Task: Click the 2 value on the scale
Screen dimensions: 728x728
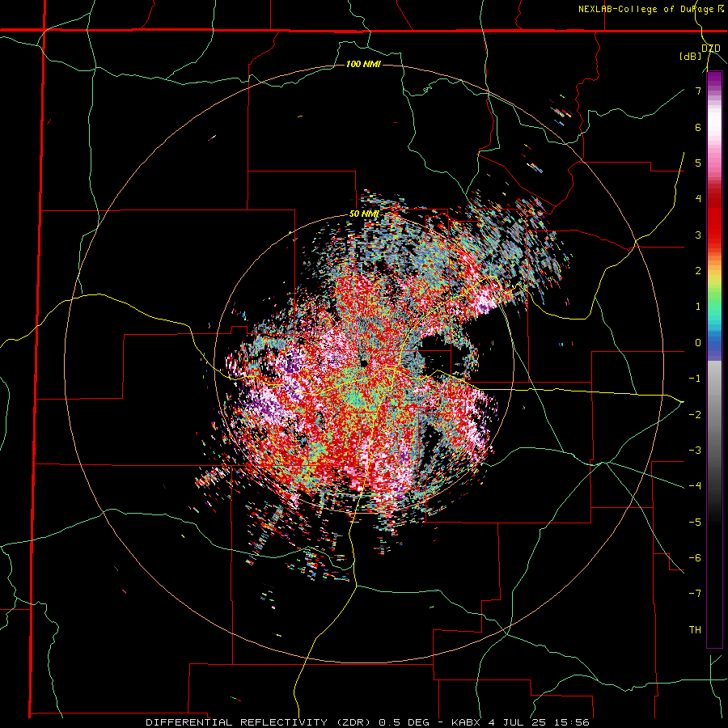Action: (x=698, y=271)
